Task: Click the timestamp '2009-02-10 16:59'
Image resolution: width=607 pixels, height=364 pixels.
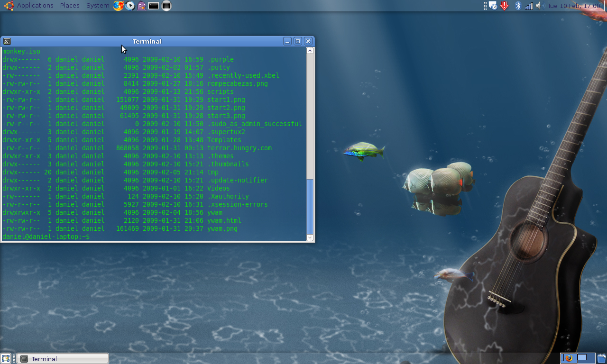Action: tap(173, 59)
